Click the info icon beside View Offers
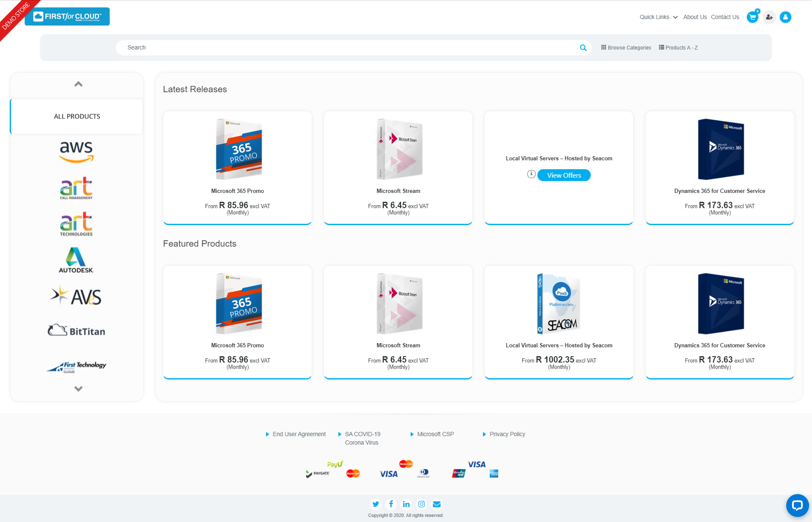 [531, 174]
